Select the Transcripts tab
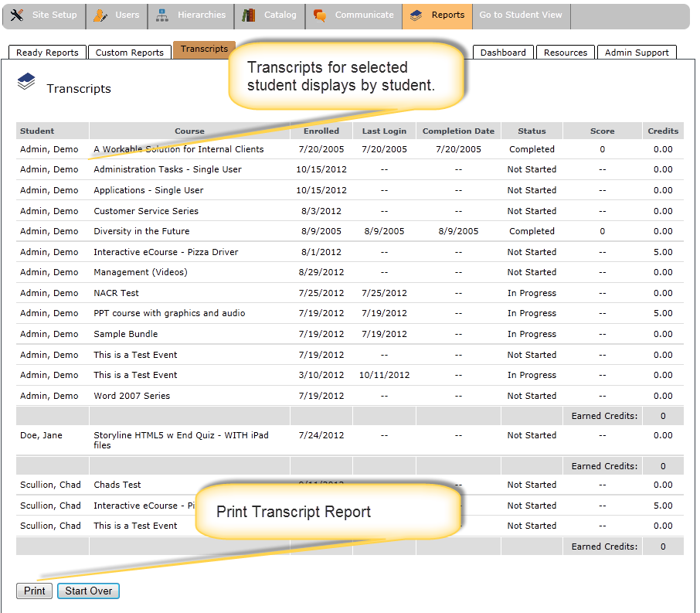 (204, 49)
